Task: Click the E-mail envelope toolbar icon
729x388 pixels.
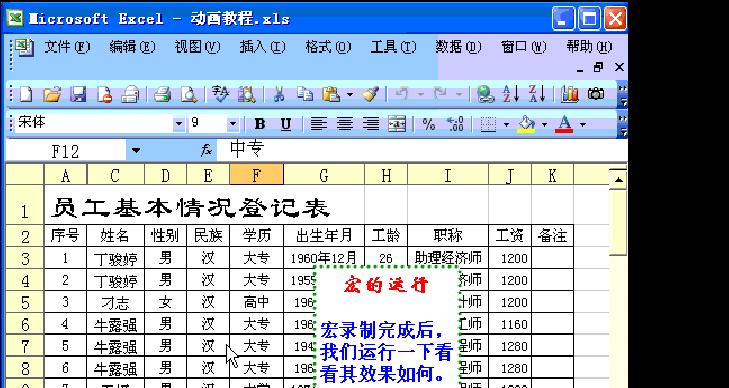Action: point(131,95)
